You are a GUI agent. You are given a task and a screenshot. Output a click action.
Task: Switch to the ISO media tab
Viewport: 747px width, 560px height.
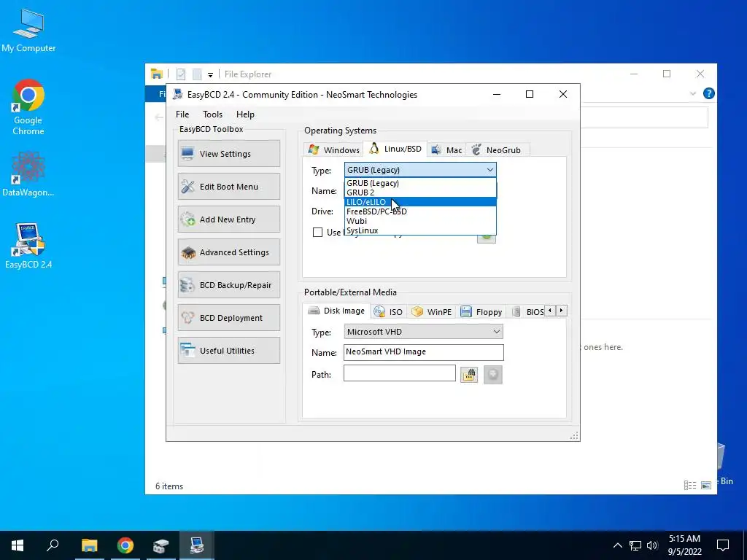click(x=388, y=311)
